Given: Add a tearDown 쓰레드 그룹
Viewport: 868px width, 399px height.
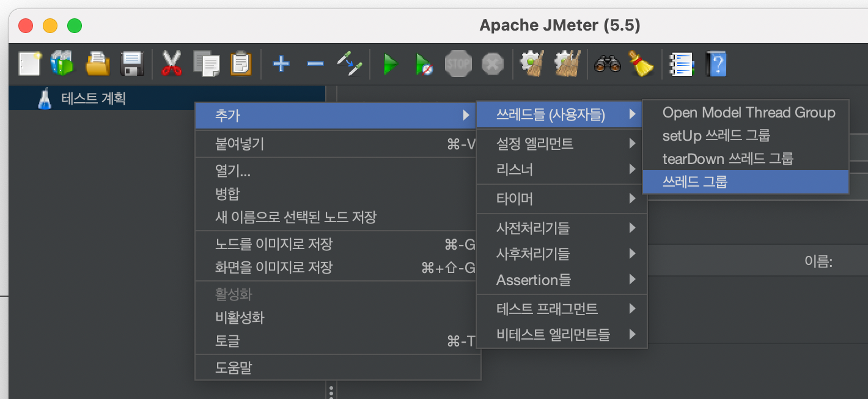Looking at the screenshot, I should tap(746, 158).
